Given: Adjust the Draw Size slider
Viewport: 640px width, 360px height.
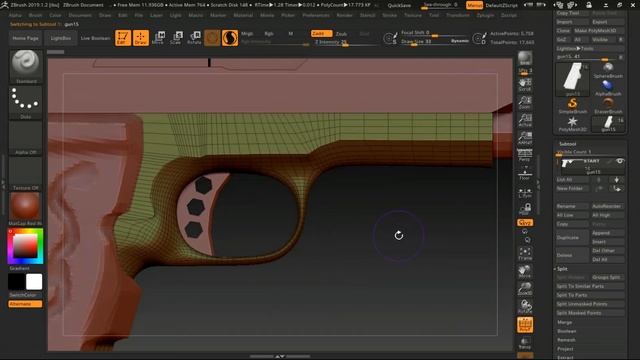Looking at the screenshot, I should 435,42.
